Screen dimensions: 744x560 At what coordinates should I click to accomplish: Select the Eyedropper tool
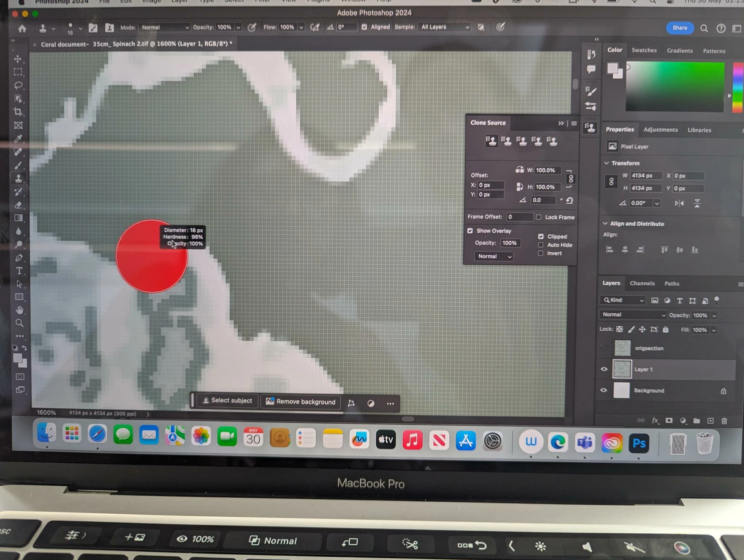pos(18,139)
